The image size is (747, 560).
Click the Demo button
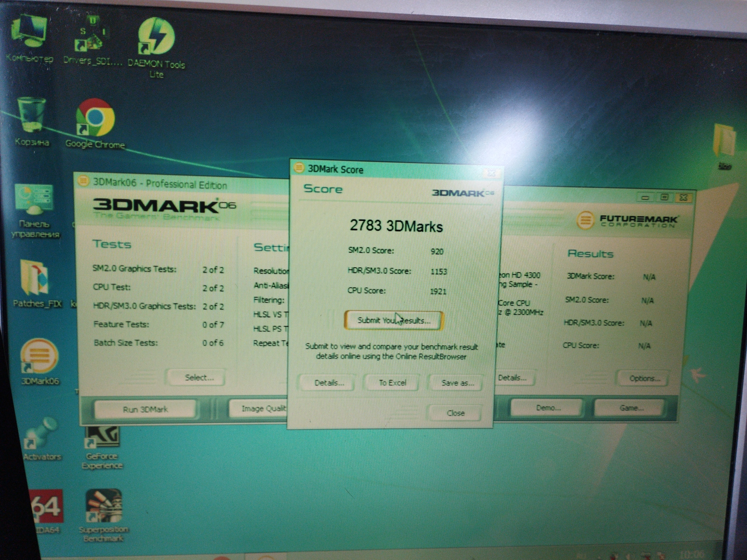tap(548, 408)
